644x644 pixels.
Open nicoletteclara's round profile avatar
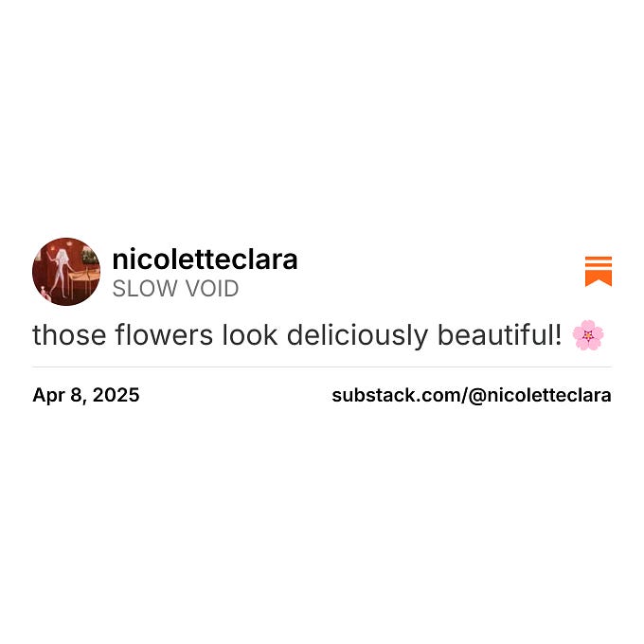click(66, 272)
